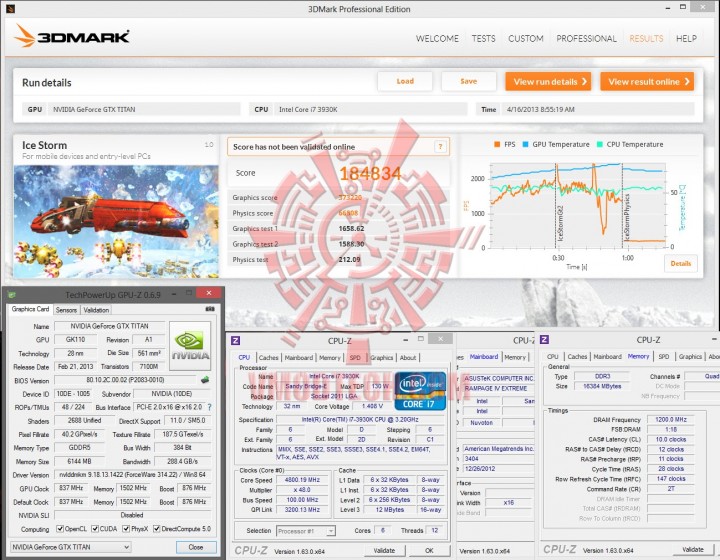This screenshot has width=720, height=560.
Task: Switch to the Validation tab in GPU-Z
Action: point(96,310)
